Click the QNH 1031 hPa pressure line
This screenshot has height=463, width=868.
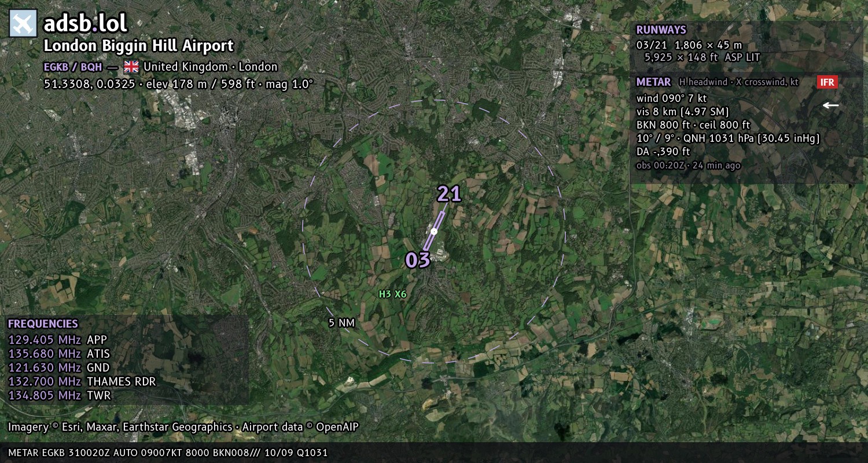tap(728, 138)
